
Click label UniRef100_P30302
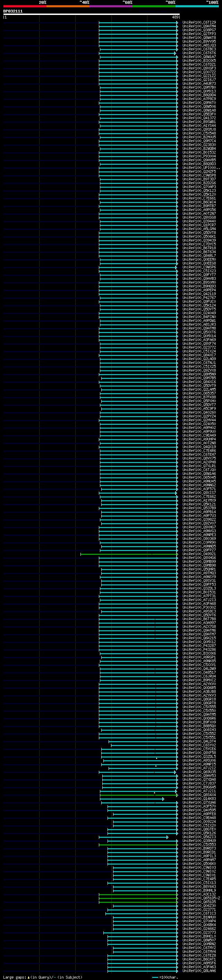[199, 607]
